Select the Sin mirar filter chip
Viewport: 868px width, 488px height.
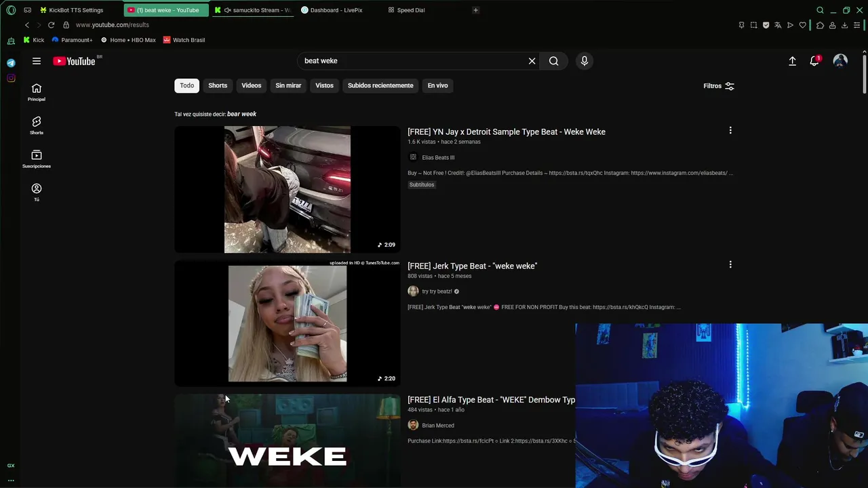click(x=288, y=85)
